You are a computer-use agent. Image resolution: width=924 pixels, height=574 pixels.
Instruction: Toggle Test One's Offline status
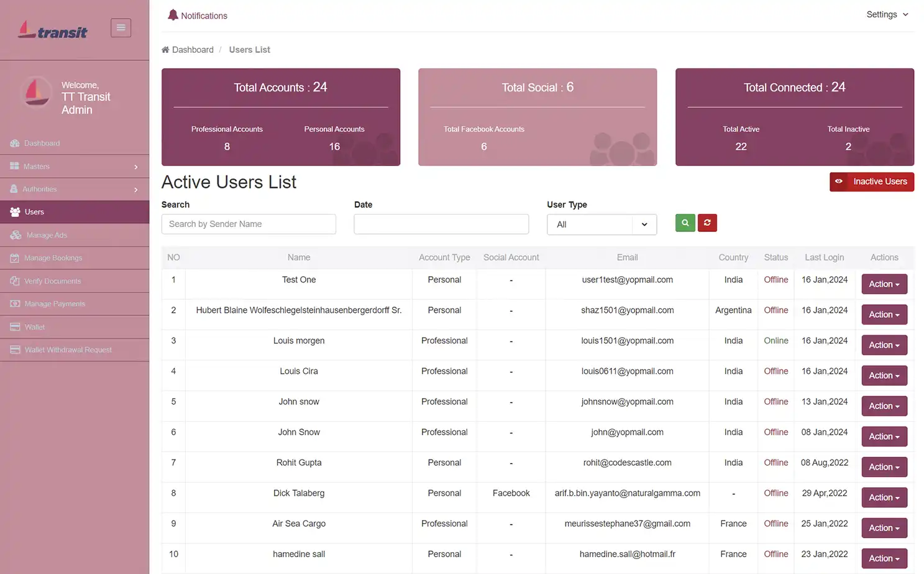click(x=775, y=279)
